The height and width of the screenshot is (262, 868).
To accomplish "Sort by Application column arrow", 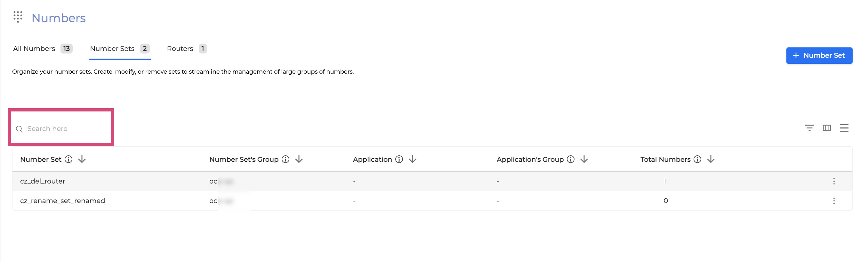I will click(413, 160).
